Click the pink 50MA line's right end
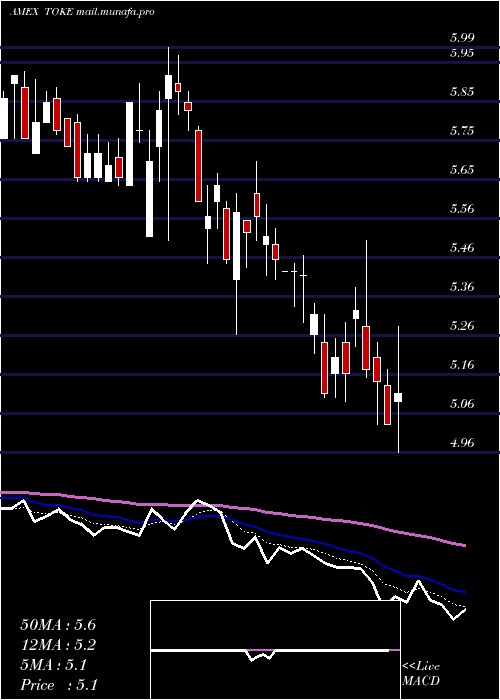The image size is (500, 700). pyautogui.click(x=464, y=545)
